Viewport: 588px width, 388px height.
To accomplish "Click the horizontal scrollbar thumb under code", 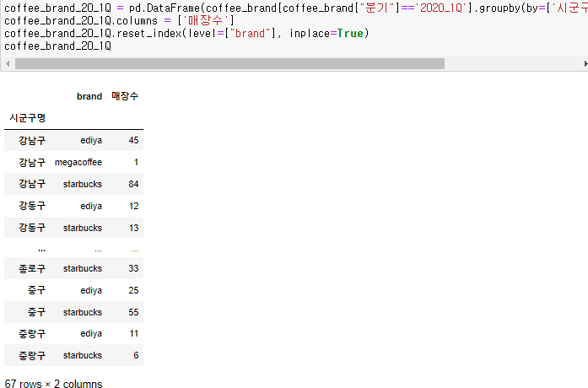I will tap(229, 64).
